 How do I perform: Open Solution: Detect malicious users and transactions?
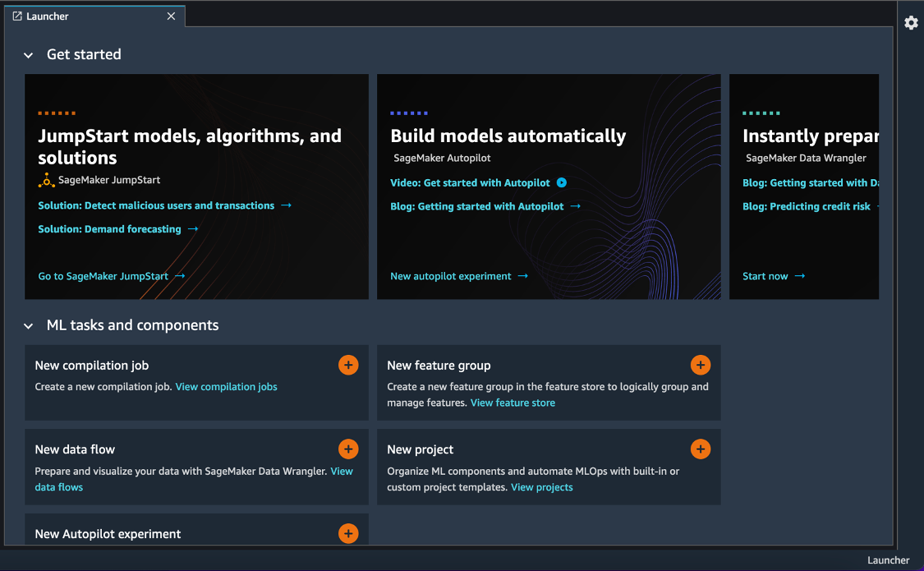click(156, 205)
